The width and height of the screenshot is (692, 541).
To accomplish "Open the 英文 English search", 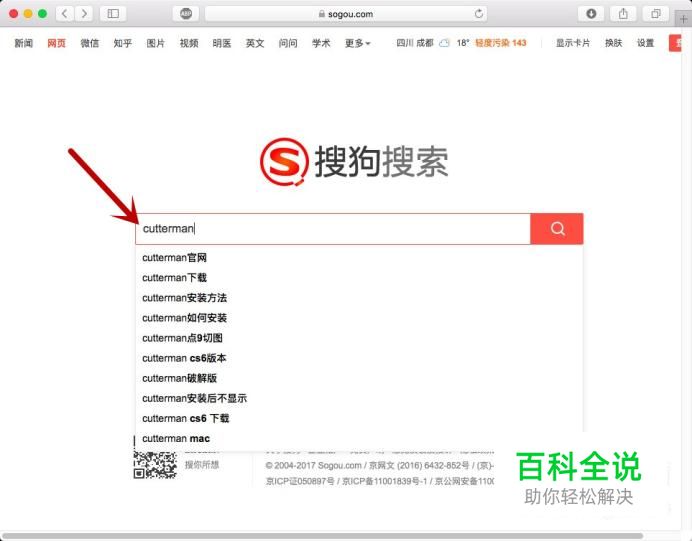I will pos(255,43).
